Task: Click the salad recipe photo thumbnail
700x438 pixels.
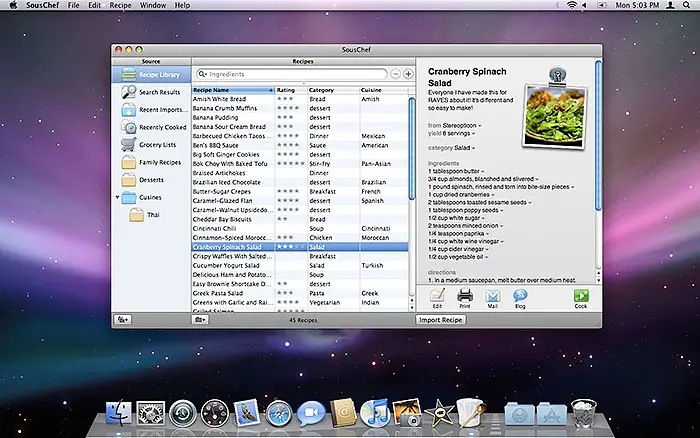Action: pyautogui.click(x=554, y=116)
